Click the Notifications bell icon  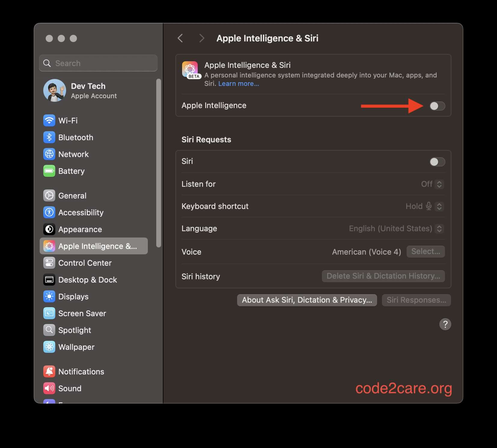click(x=49, y=372)
